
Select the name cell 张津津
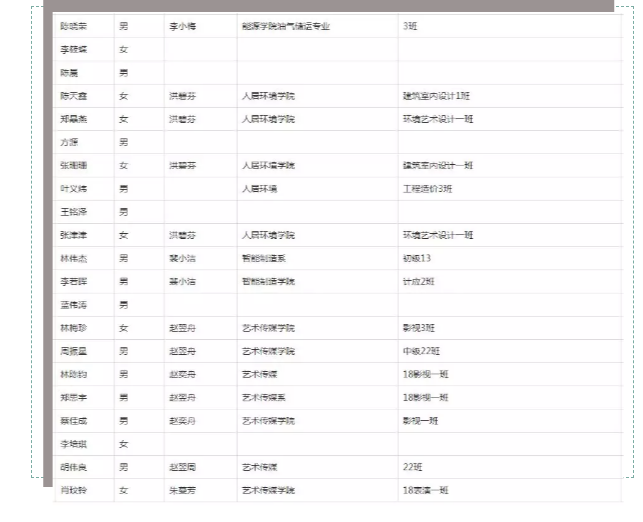(x=84, y=235)
